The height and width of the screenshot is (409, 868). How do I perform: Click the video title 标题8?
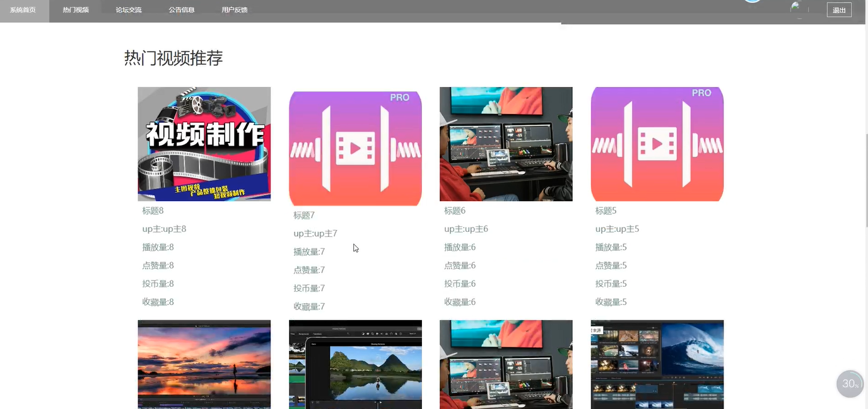153,210
